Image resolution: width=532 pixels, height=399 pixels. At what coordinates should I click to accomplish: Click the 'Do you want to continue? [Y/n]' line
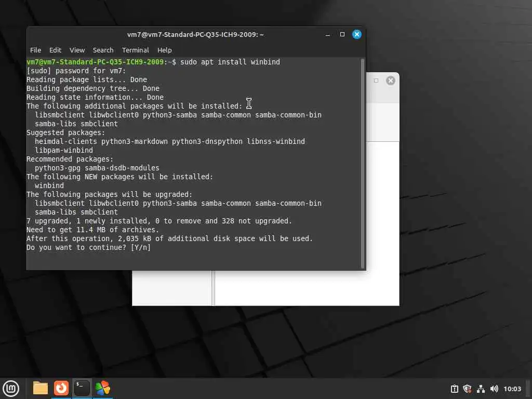pos(88,247)
